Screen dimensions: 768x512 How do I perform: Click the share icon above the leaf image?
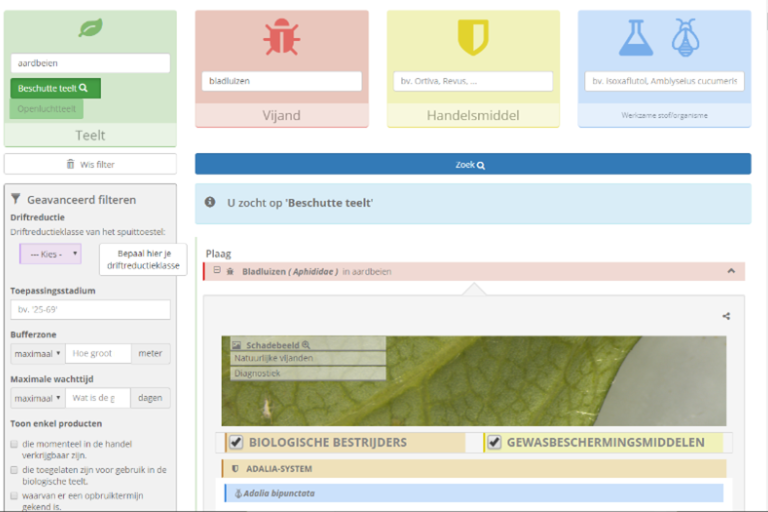pos(726,316)
